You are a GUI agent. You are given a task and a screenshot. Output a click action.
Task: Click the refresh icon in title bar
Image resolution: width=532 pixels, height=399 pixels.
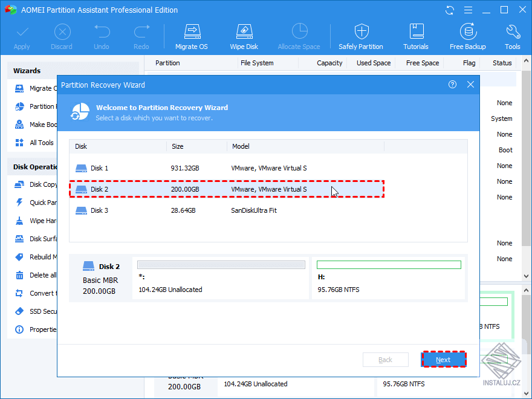449,10
